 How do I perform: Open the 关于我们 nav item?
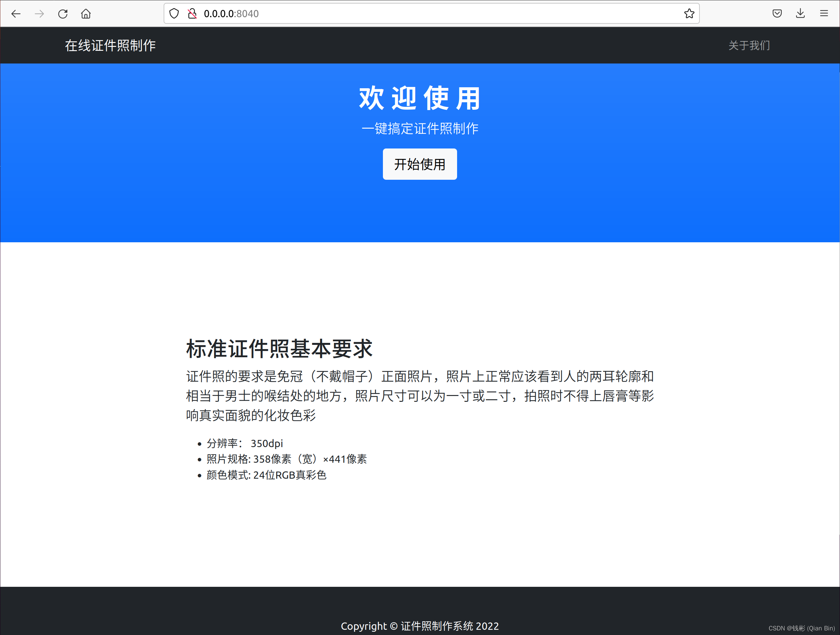(749, 46)
